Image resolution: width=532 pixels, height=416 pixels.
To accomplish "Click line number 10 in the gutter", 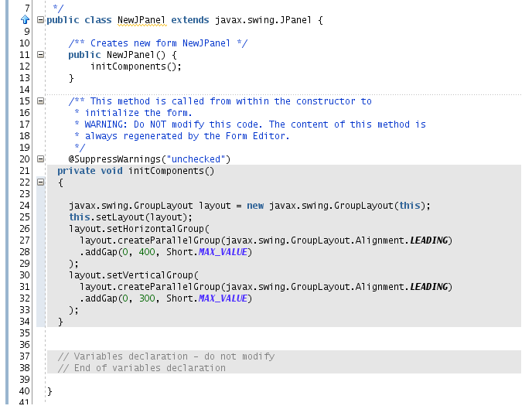I will pos(25,43).
